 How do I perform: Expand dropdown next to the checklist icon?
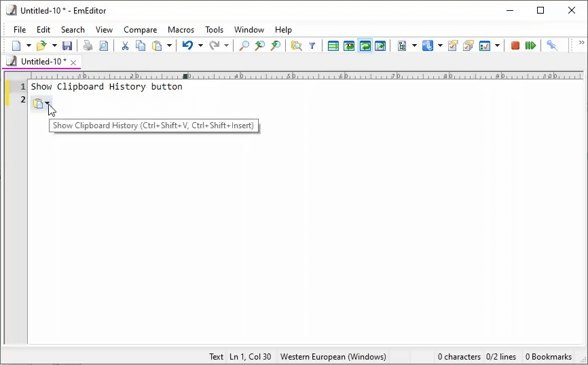pyautogui.click(x=497, y=45)
